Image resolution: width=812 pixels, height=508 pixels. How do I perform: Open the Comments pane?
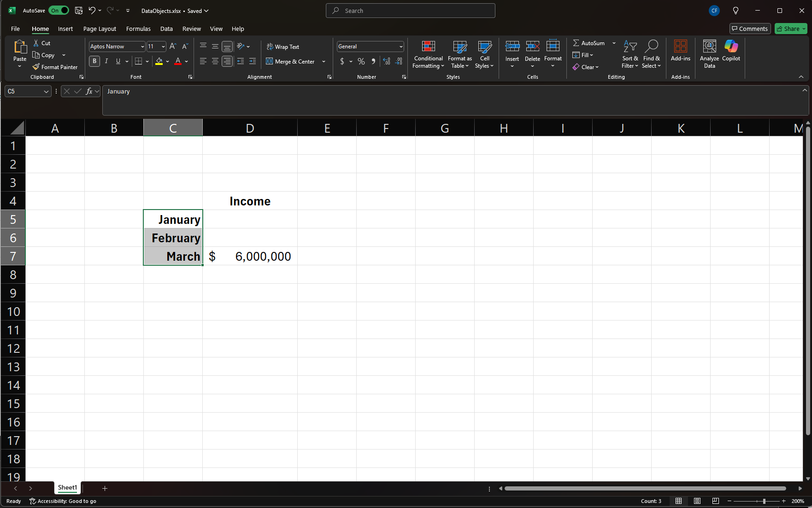[x=750, y=29]
